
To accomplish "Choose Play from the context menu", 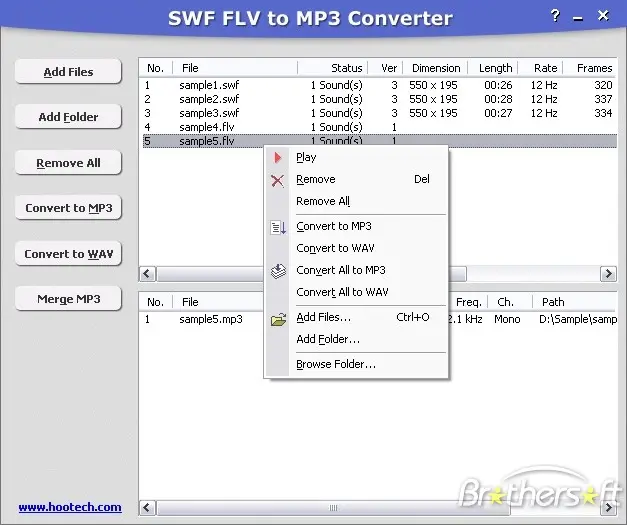I will pos(356,157).
